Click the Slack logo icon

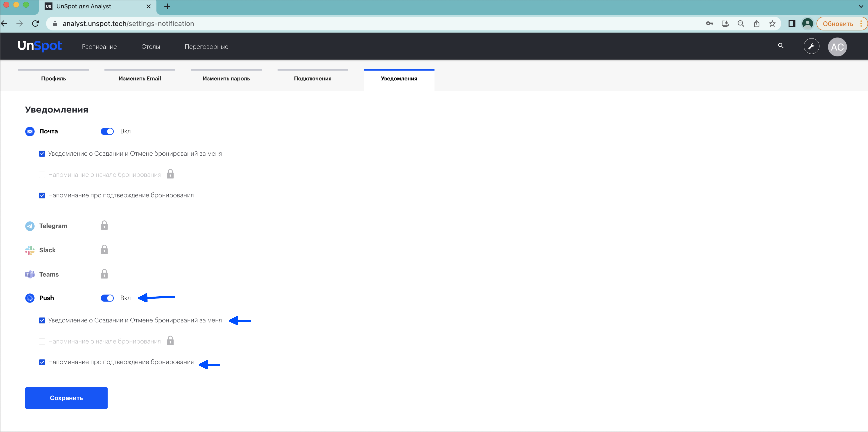pos(30,250)
